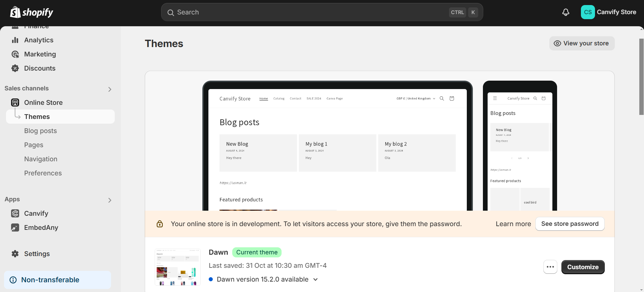This screenshot has height=292, width=644.
Task: Click the Non-transferable badge
Action: [x=57, y=280]
